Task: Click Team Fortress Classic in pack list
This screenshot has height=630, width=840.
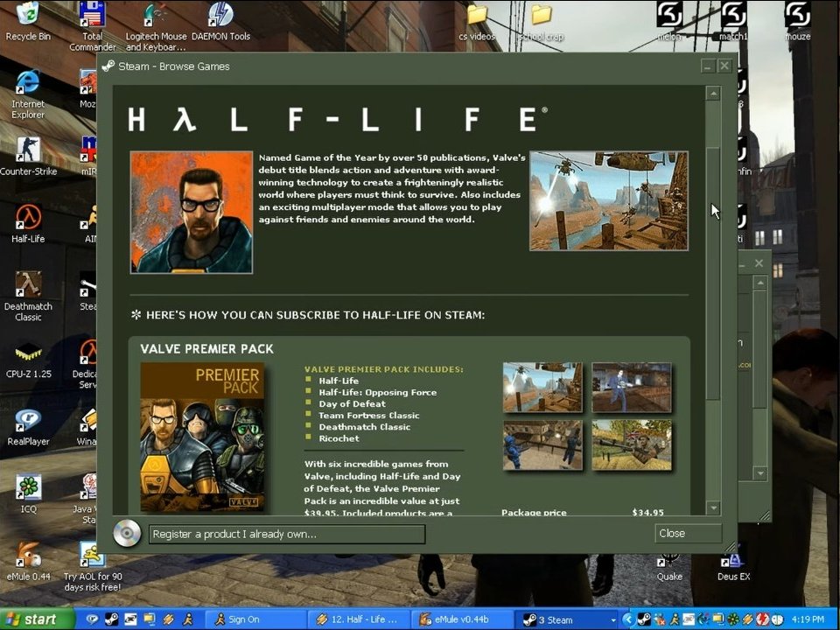Action: click(369, 415)
